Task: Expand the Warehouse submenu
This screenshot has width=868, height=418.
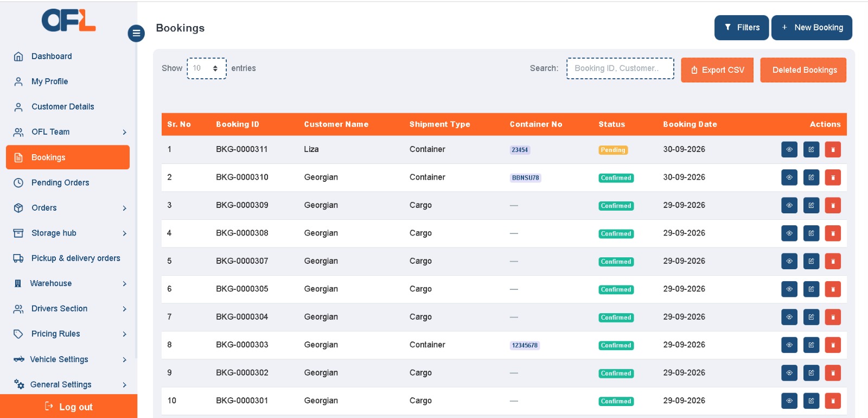Action: coord(68,283)
